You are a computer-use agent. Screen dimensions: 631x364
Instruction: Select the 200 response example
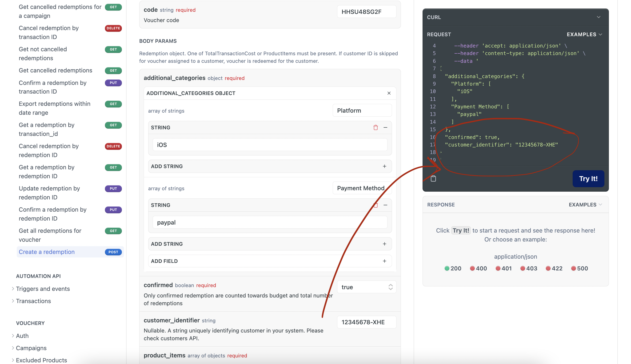[453, 268]
